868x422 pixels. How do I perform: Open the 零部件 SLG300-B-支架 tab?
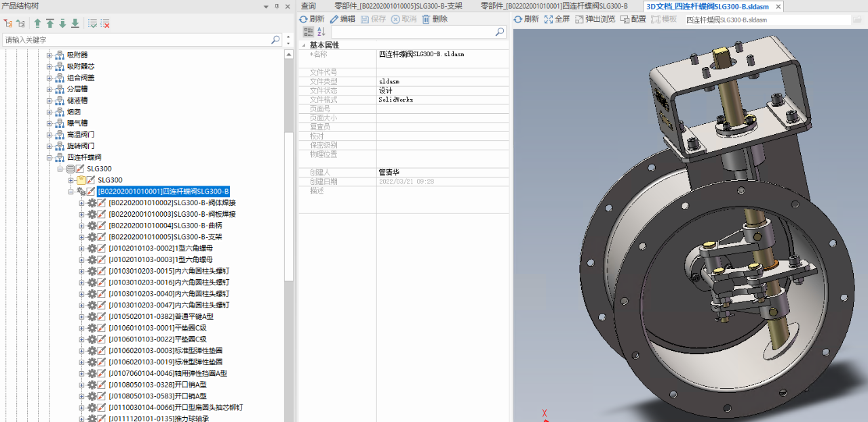pyautogui.click(x=398, y=6)
